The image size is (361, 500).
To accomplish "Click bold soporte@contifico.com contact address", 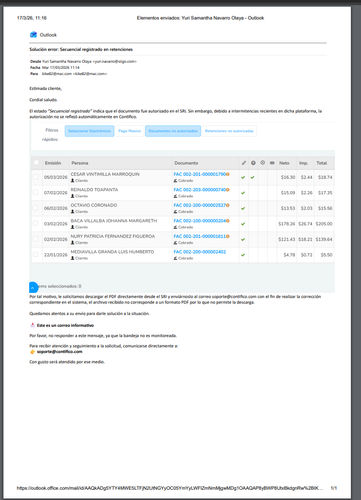I will (59, 352).
